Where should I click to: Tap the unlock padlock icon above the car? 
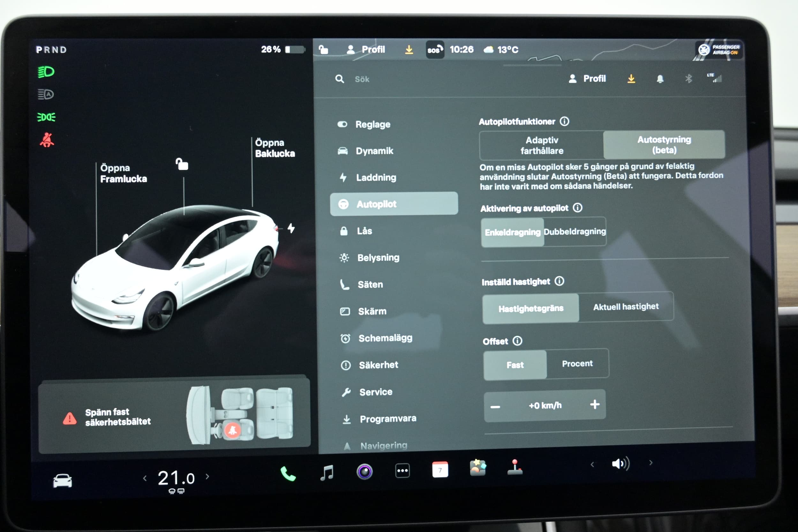coord(182,164)
